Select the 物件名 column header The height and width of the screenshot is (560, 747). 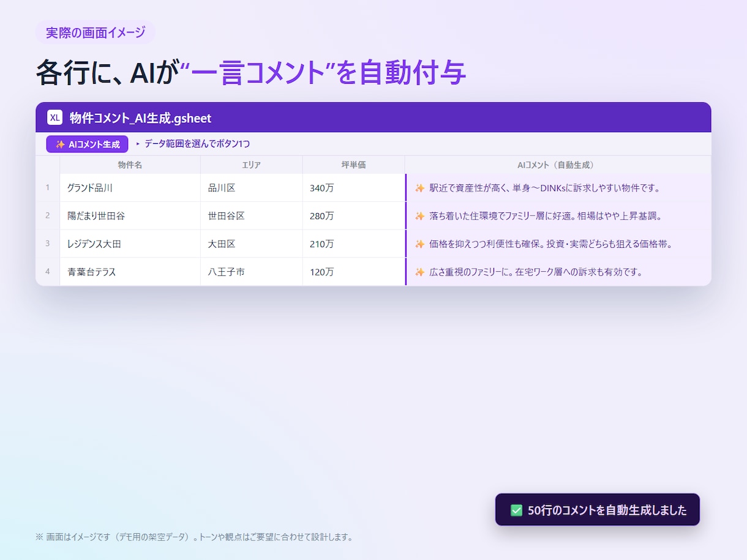coord(130,165)
